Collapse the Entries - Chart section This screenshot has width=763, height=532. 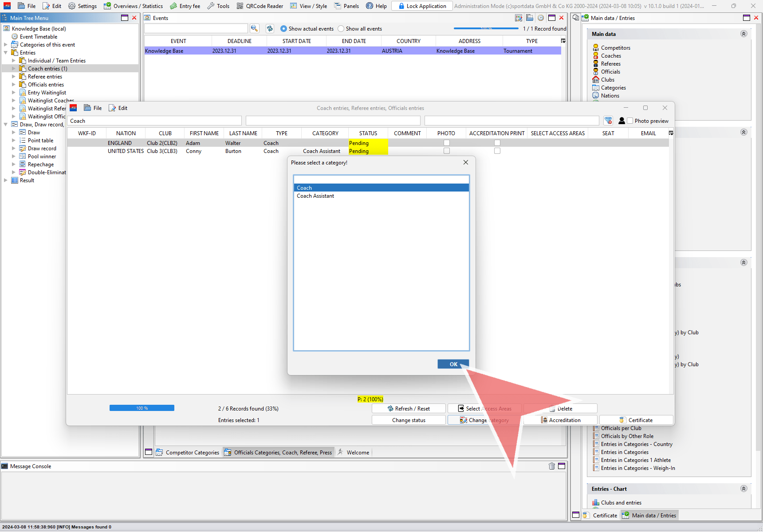click(743, 489)
